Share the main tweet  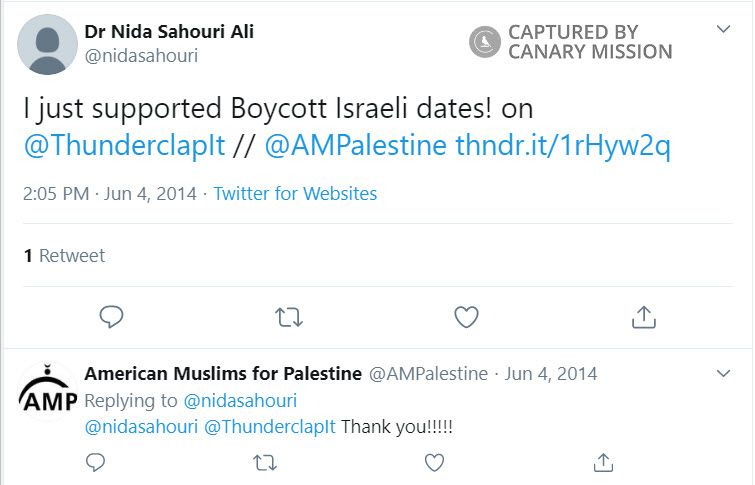coord(644,317)
